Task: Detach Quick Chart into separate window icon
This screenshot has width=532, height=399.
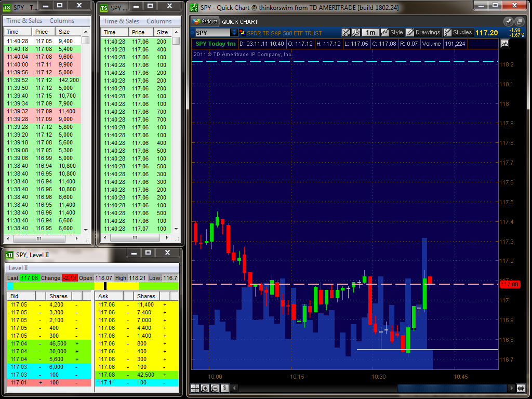Action: (x=520, y=21)
